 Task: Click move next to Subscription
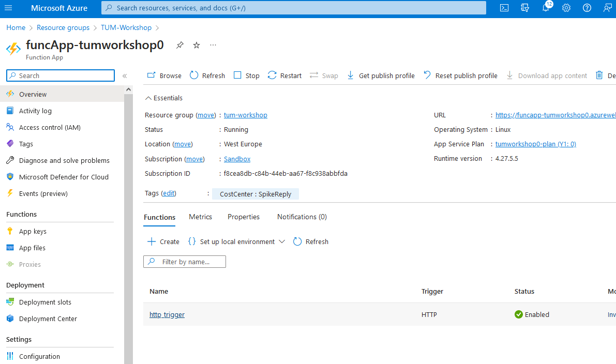coord(194,159)
